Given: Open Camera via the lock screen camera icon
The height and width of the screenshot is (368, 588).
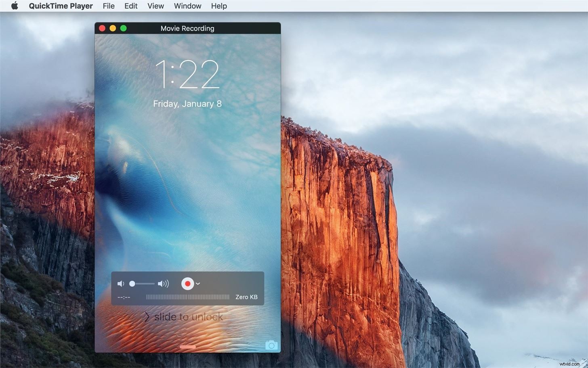Looking at the screenshot, I should click(x=271, y=345).
